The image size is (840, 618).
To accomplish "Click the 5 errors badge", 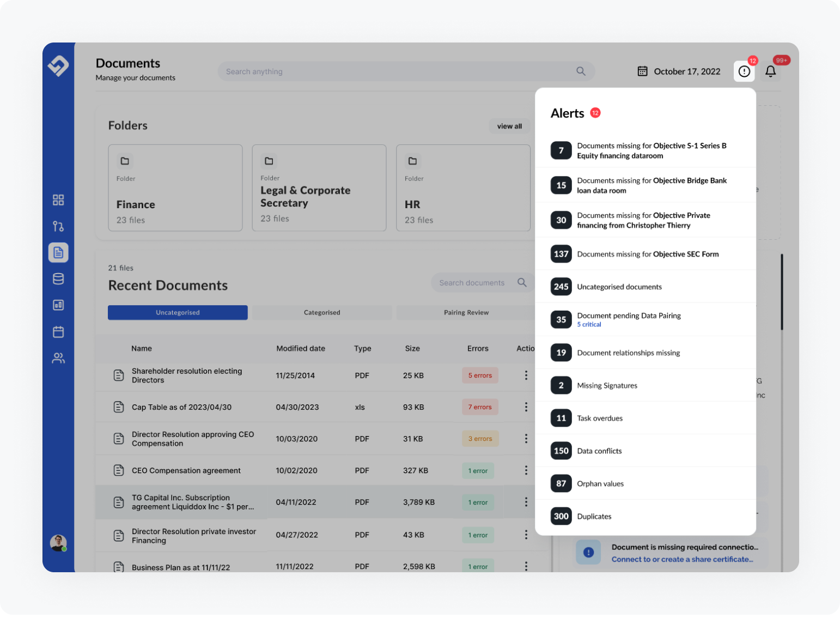I will point(480,375).
